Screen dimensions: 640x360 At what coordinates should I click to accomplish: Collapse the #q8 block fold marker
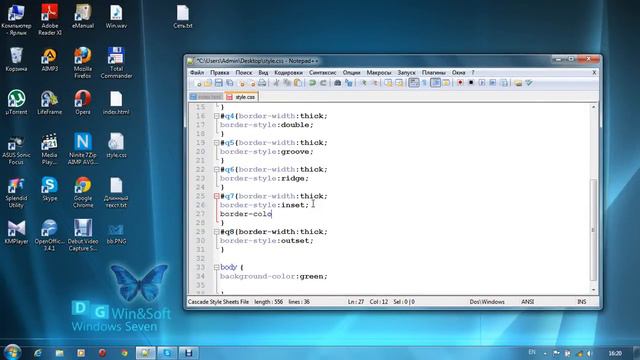tap(216, 232)
